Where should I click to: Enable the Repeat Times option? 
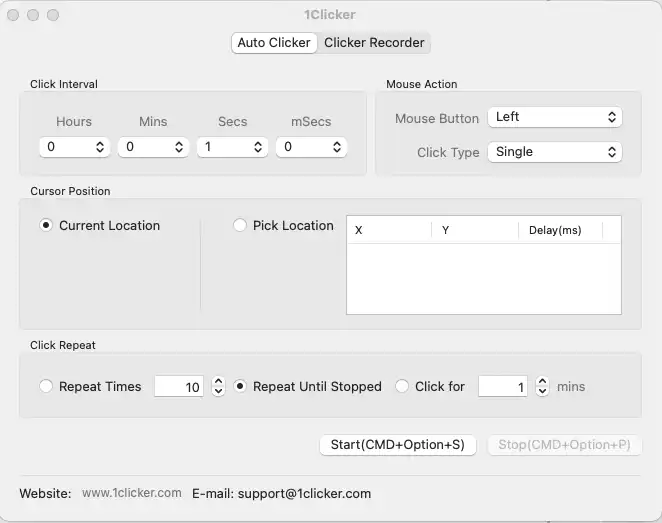[46, 386]
